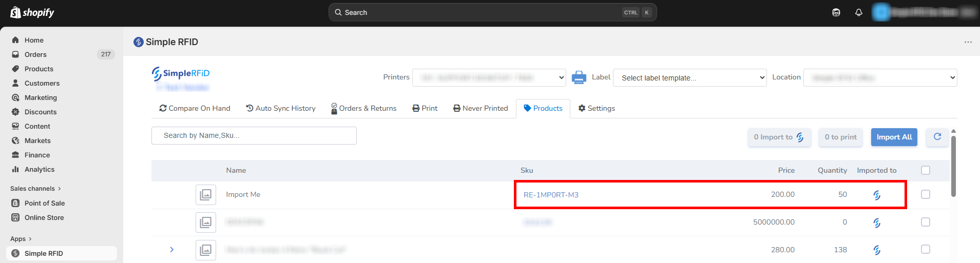The width and height of the screenshot is (980, 263).
Task: Click the top Shopify Search bar
Action: (x=493, y=12)
